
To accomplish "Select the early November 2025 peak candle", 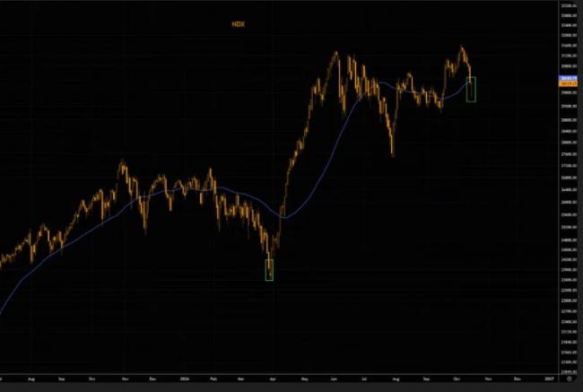I will [122, 166].
